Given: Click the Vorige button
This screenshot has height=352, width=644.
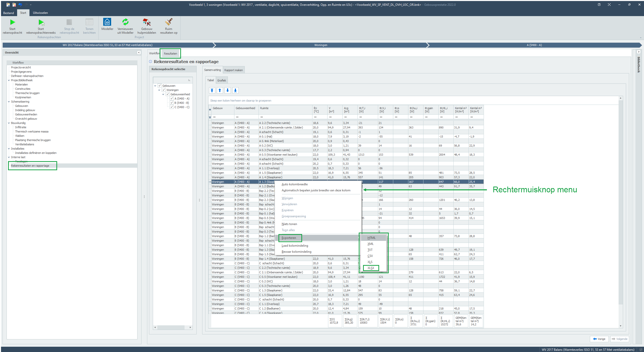Looking at the screenshot, I should point(599,339).
